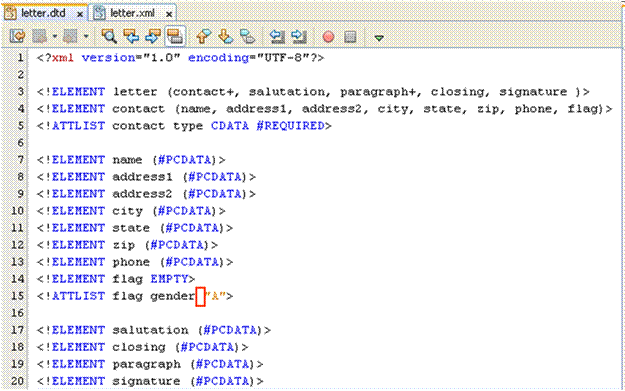Click the Back navigation toolbar icon
625x391 pixels.
(39, 37)
